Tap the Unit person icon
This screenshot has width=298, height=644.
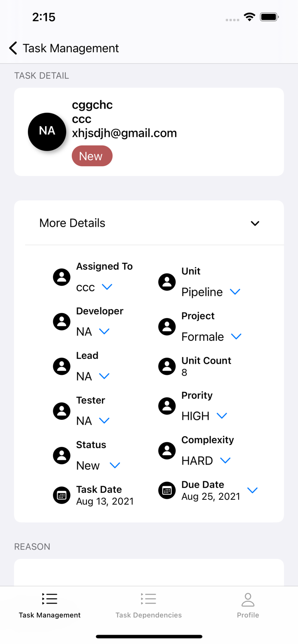tap(167, 282)
